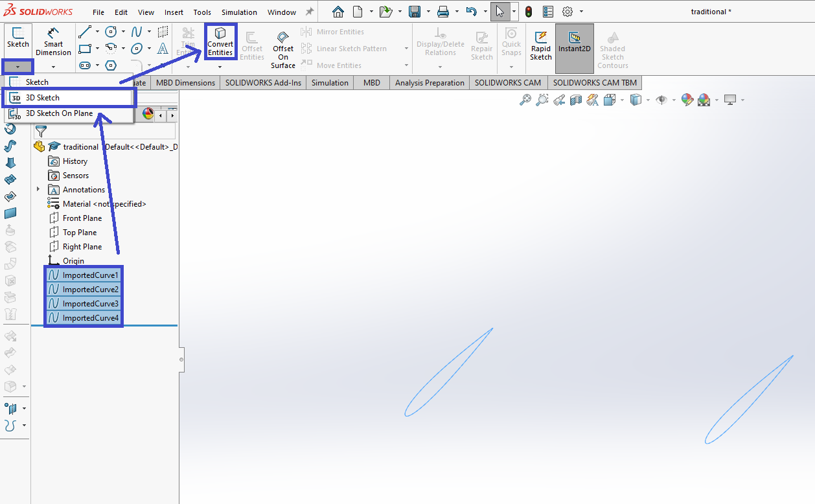Screen dimensions: 815x504
Task: Open the DisplayManager color wheel tab
Action: (x=148, y=113)
